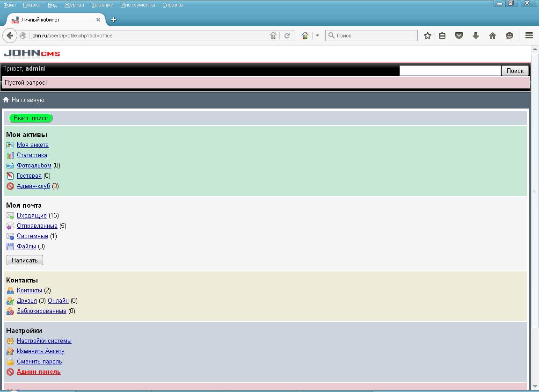This screenshot has width=539, height=392.
Task: Open Контакты link
Action: (29, 290)
